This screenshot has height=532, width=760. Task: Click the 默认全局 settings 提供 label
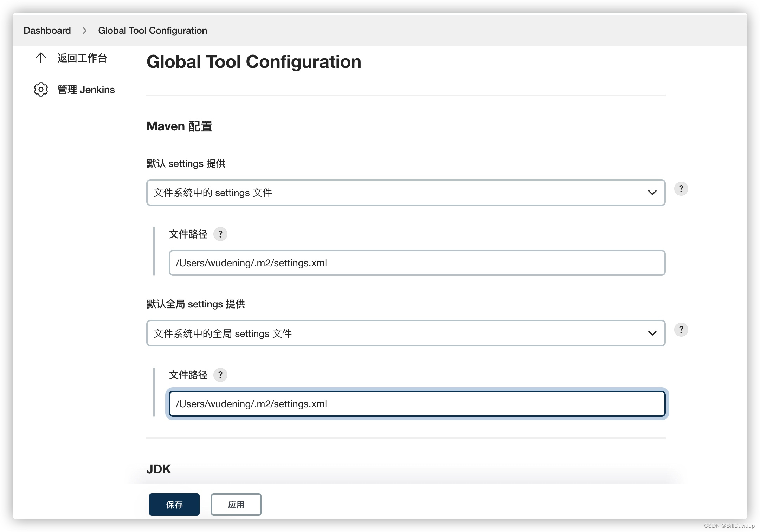click(x=195, y=304)
